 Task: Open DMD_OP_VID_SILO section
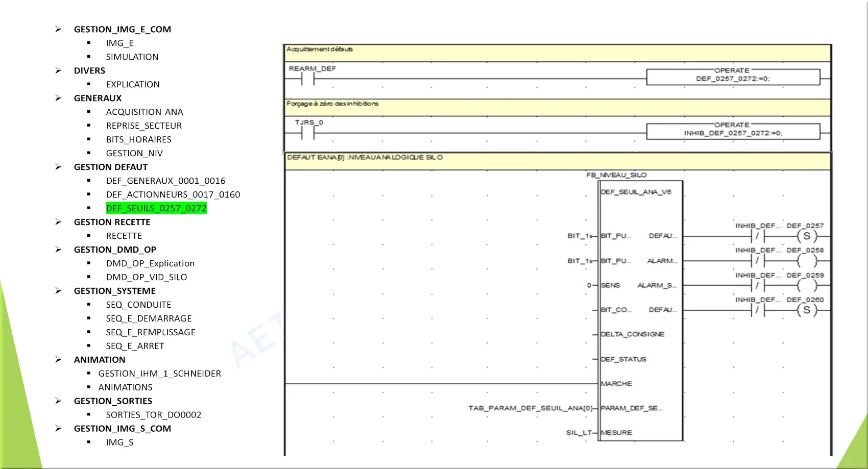point(147,278)
